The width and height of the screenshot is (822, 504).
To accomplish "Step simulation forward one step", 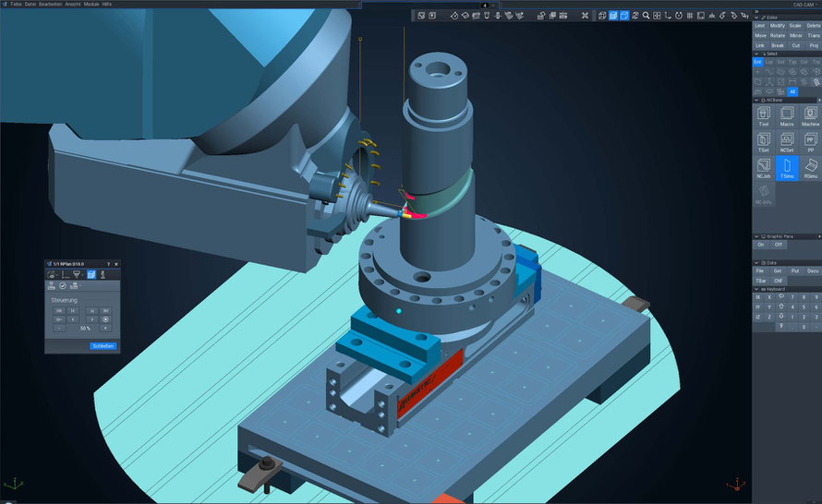I will [x=92, y=311].
